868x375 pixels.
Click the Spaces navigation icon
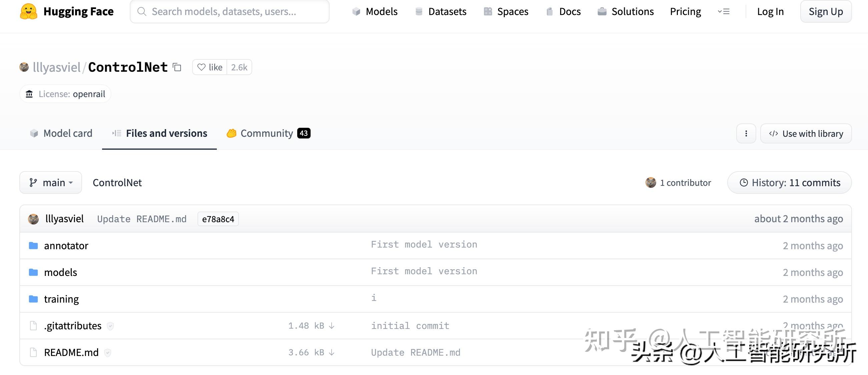pos(487,11)
